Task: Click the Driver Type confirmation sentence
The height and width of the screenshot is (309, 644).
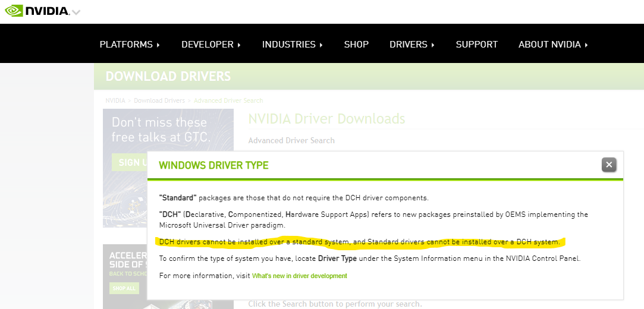Action: [370, 259]
